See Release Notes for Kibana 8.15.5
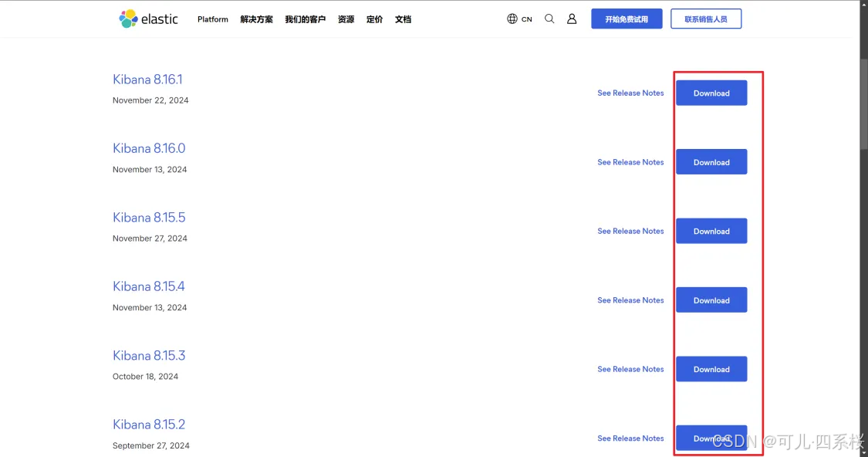 click(x=630, y=231)
